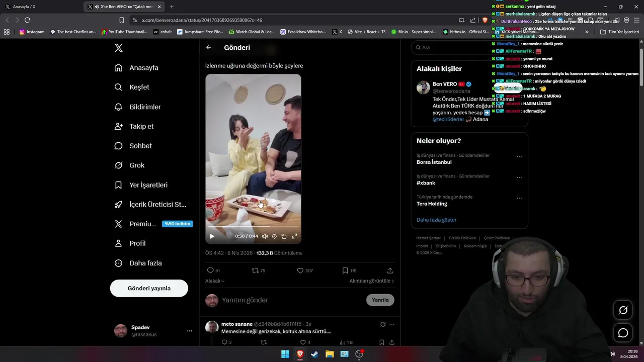
Task: Open Hizmet Şartları footer link
Action: (x=429, y=238)
